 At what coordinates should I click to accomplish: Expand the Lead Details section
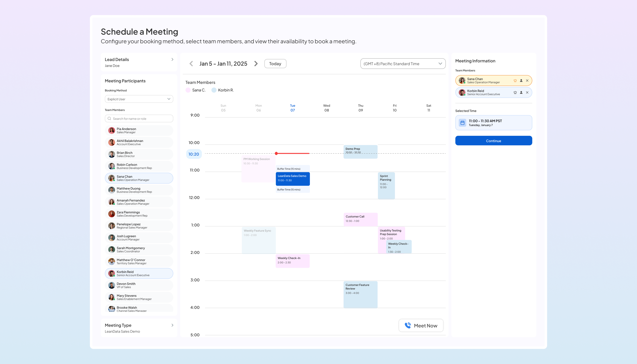point(172,60)
